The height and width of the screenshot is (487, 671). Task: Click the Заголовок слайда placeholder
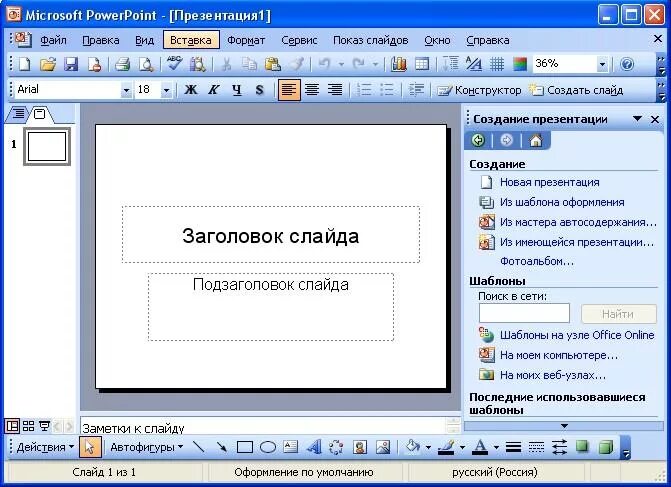pos(270,235)
